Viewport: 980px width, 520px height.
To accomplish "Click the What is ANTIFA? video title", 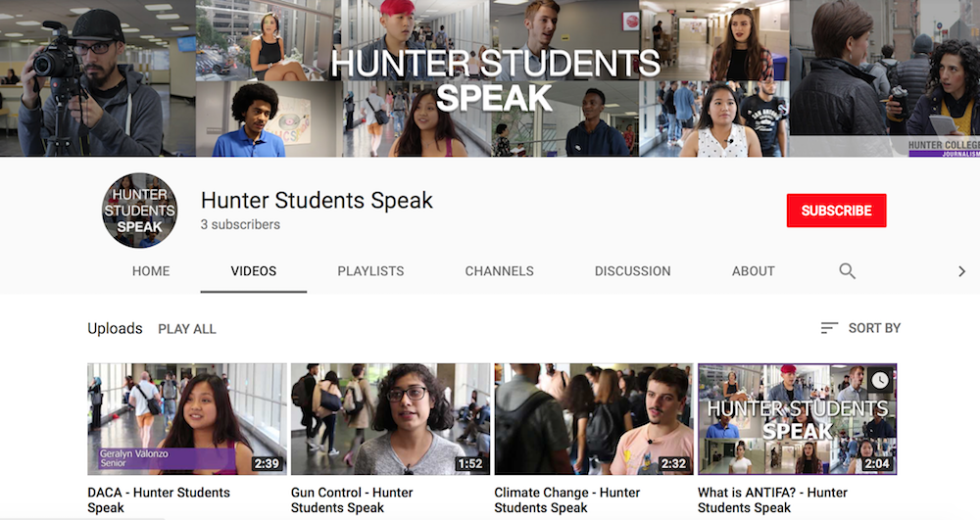I will [x=772, y=500].
